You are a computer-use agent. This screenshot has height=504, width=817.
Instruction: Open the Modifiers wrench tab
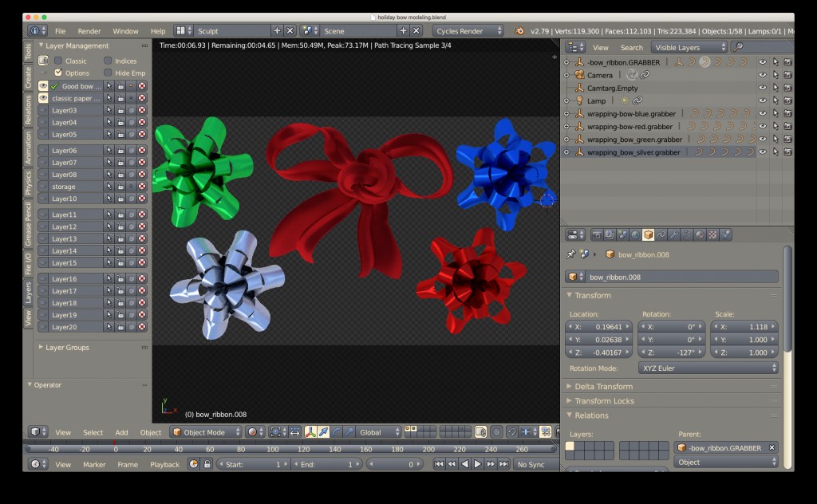click(x=673, y=234)
